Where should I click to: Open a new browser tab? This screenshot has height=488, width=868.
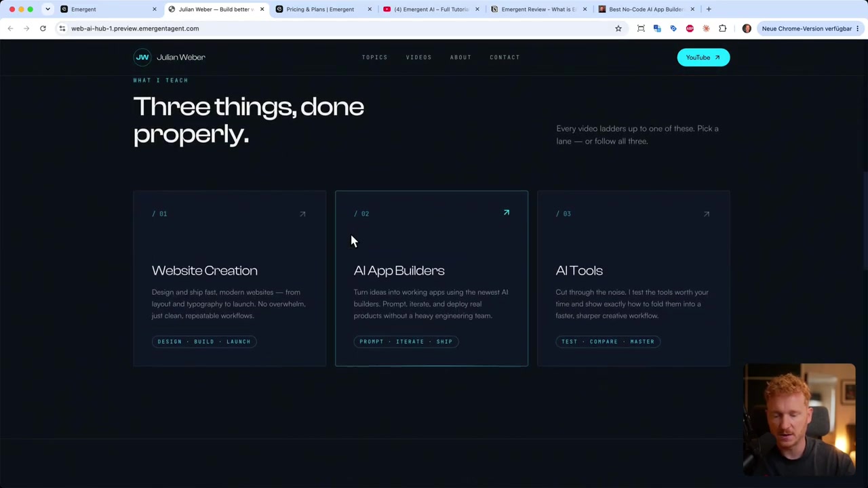pyautogui.click(x=709, y=9)
